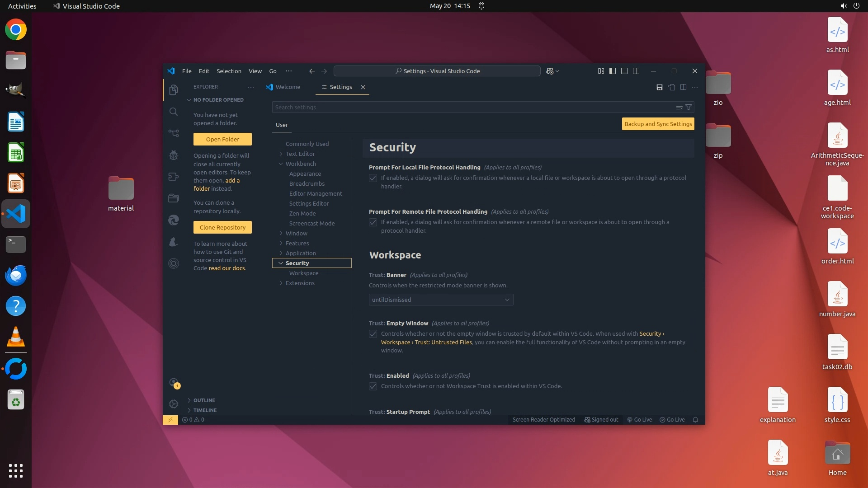Disable the Trust: Enabled checkbox
This screenshot has width=868, height=488.
point(373,386)
